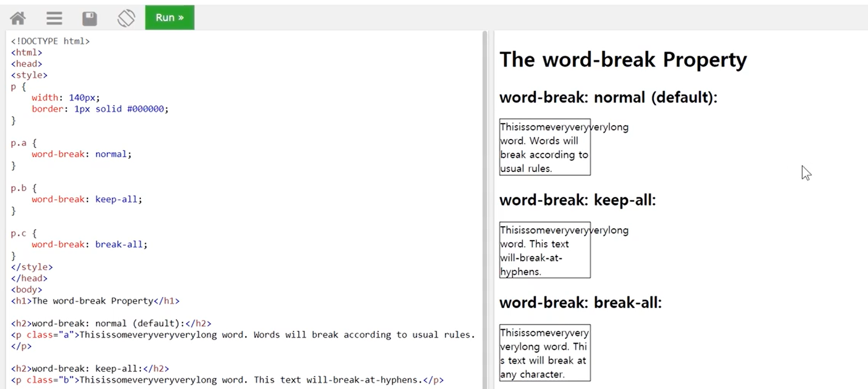This screenshot has width=868, height=389.
Task: Click the bordered paragraph under the keep-all heading
Action: coord(545,250)
